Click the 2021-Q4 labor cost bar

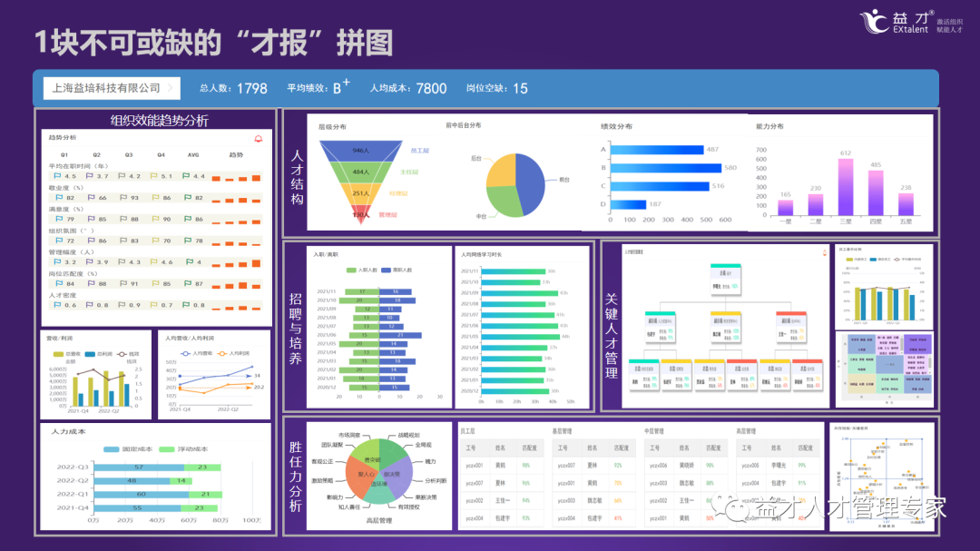[156, 507]
